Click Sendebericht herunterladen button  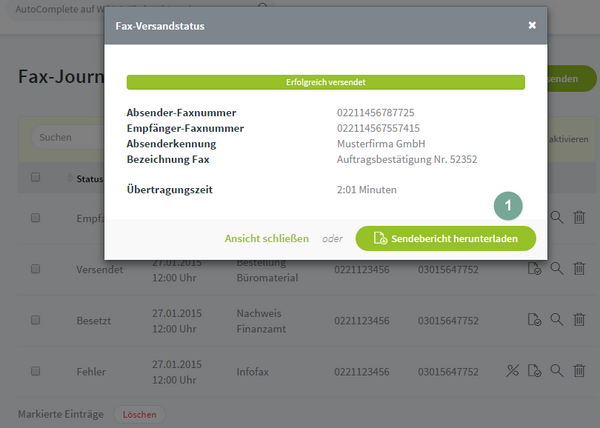pos(446,238)
